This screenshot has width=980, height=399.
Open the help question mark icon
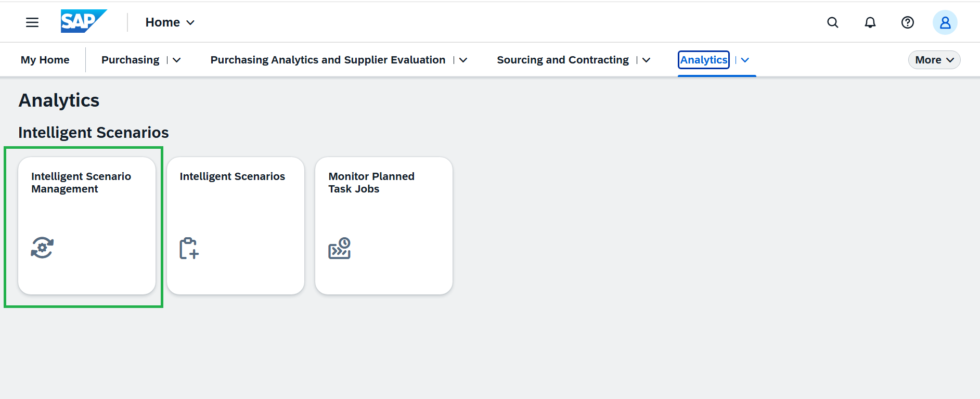[x=908, y=22]
